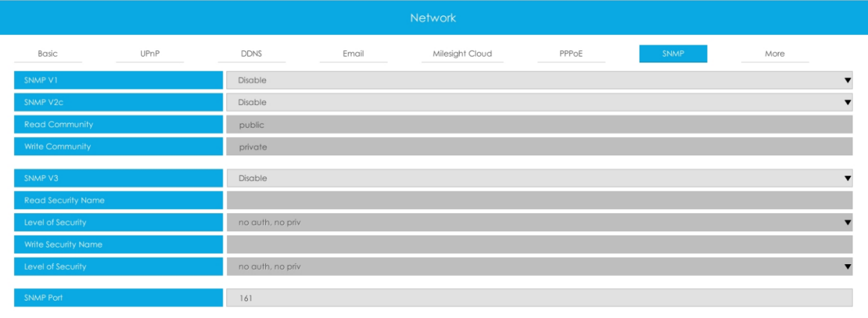Viewport: 868px width, 318px height.
Task: Click the SNMP V2c label
Action: (119, 102)
